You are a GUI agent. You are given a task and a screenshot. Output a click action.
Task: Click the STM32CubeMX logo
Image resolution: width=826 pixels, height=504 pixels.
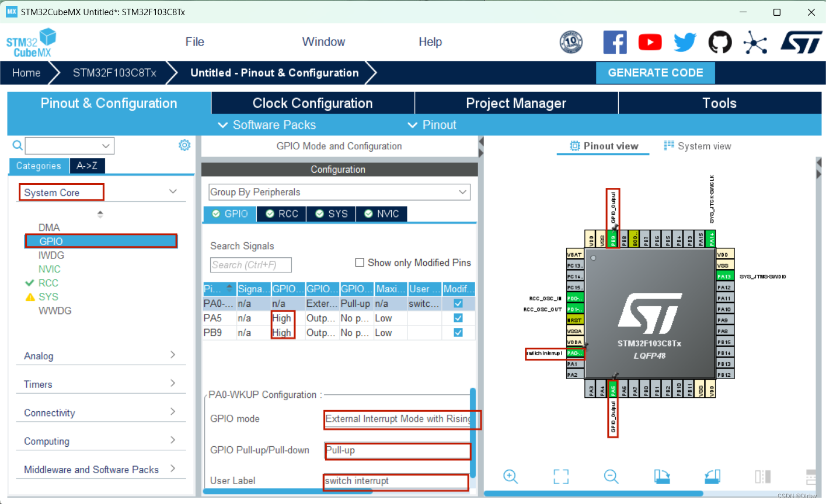coord(32,43)
